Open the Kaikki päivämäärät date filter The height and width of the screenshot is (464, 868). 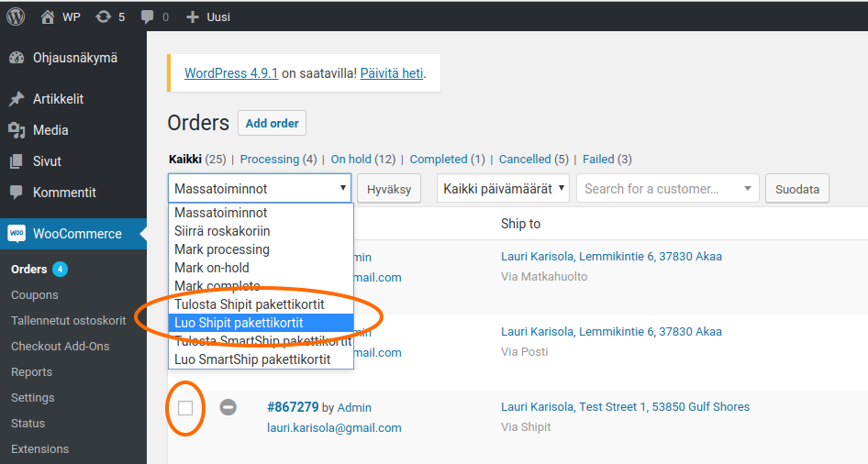click(x=503, y=189)
